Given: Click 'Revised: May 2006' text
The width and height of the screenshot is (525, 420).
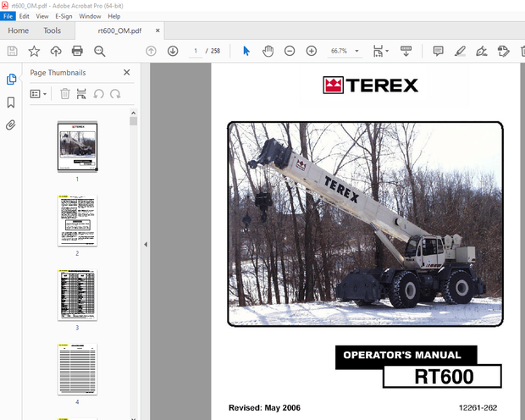Looking at the screenshot, I should coord(264,407).
